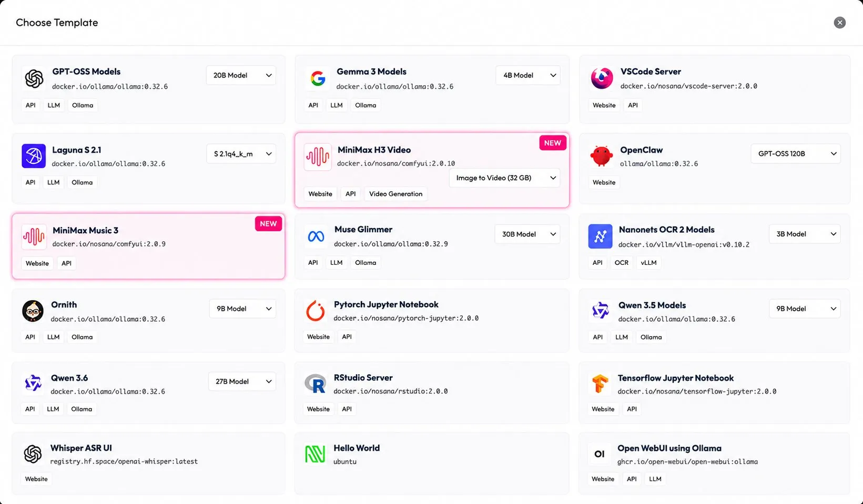The height and width of the screenshot is (504, 863).
Task: Click the LLM tag on Muse Glimmer card
Action: tap(337, 263)
